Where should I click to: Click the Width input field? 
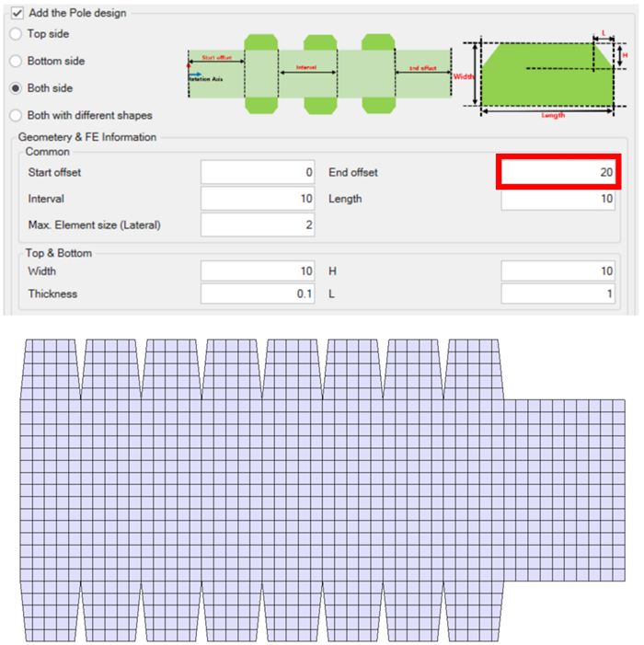(x=258, y=271)
